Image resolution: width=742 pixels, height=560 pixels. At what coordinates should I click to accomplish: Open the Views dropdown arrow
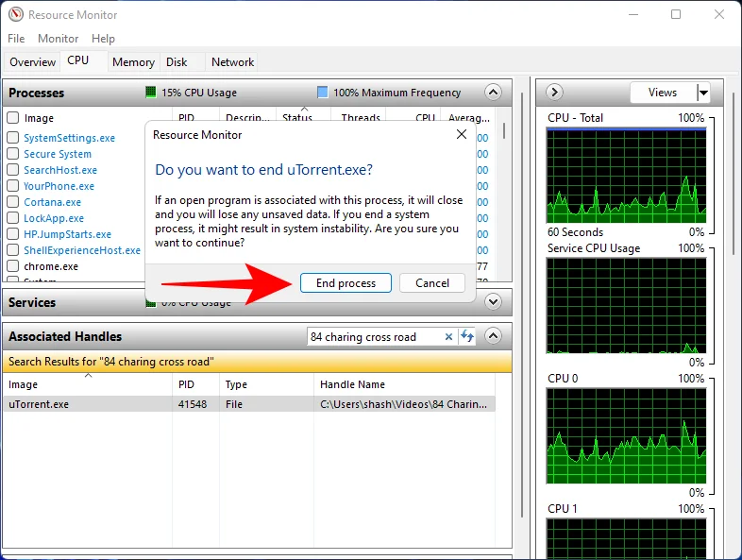coord(703,93)
